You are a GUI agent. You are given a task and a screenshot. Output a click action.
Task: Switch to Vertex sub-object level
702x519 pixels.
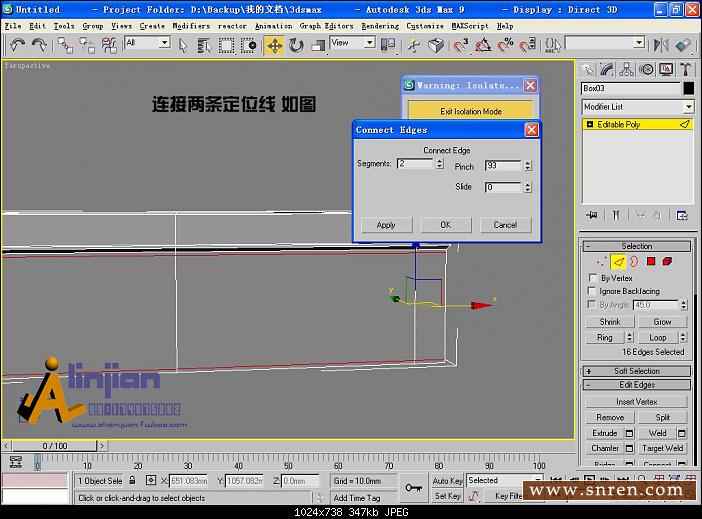[x=601, y=262]
